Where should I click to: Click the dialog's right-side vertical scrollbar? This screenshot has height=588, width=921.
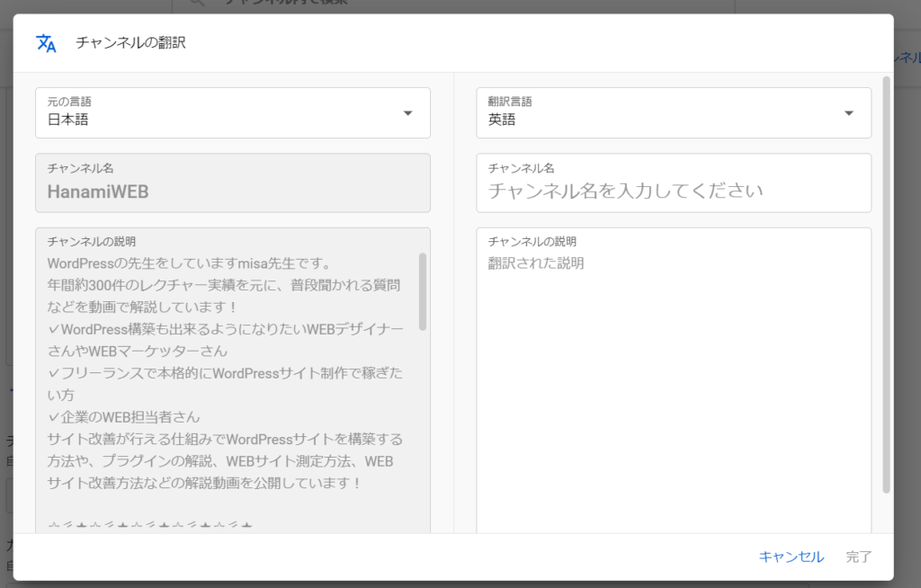886,288
